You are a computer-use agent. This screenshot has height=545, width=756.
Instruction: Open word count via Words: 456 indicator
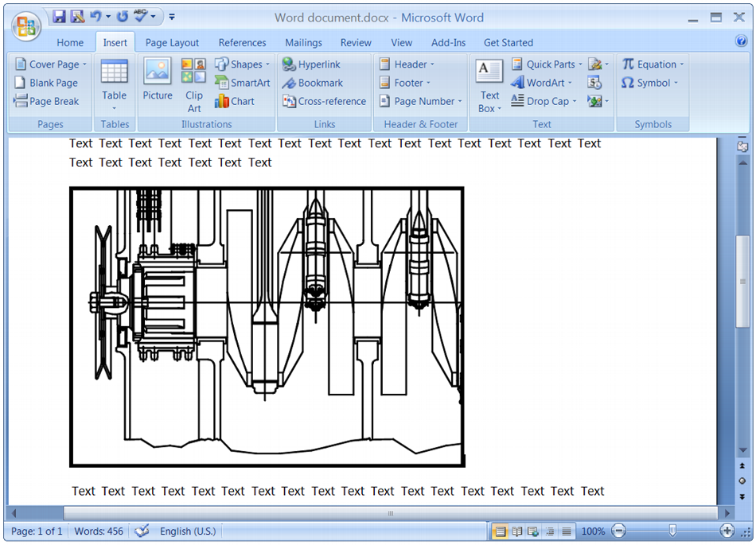98,531
